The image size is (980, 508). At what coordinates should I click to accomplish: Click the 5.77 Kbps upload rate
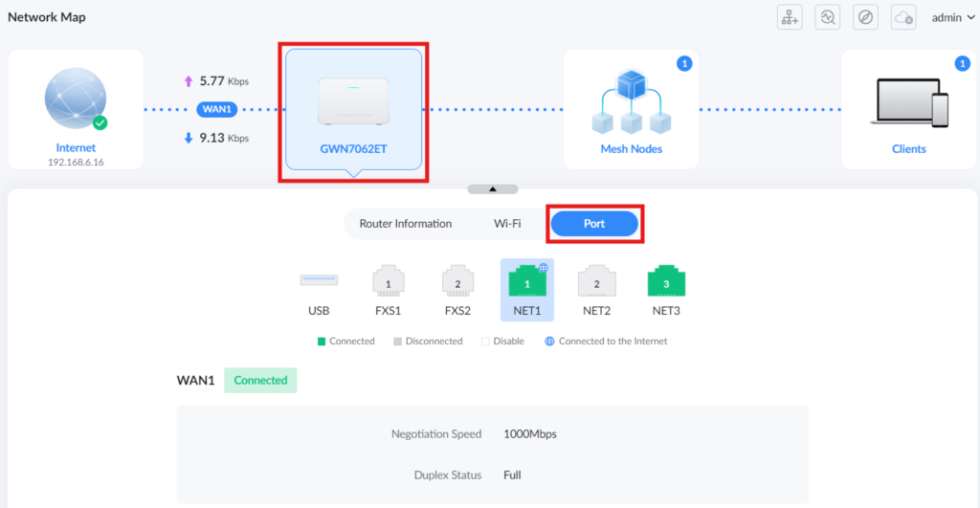[224, 80]
